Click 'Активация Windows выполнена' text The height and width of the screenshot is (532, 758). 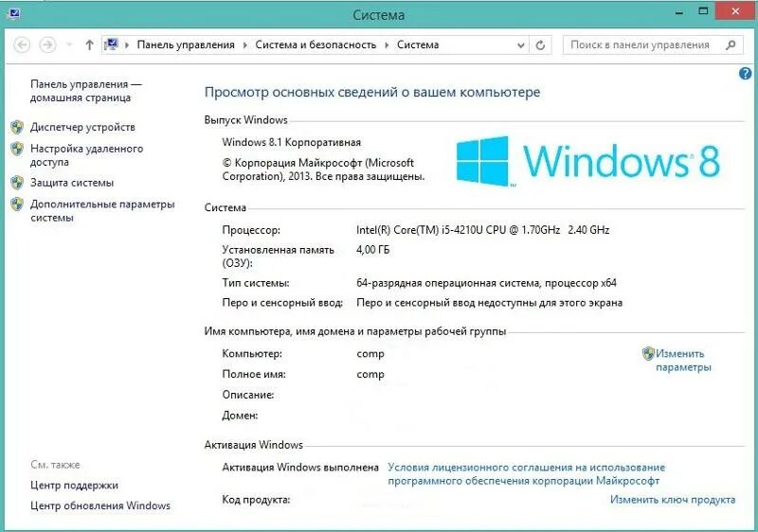click(300, 468)
